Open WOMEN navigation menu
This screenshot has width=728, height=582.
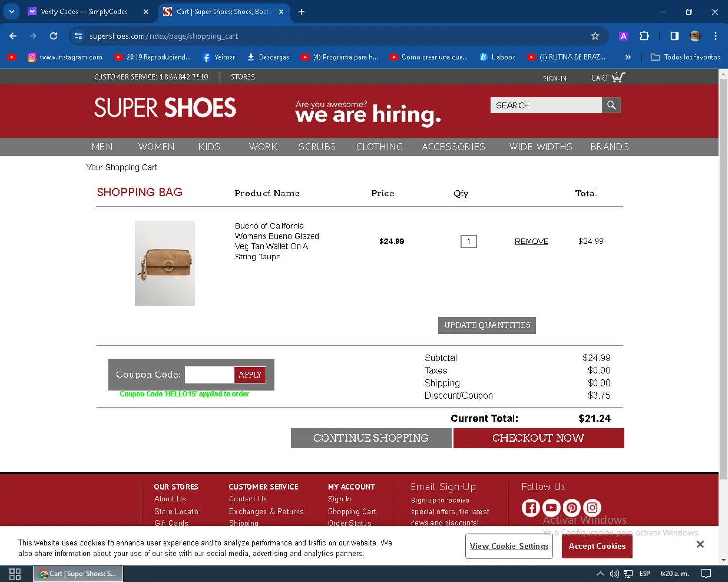pos(156,147)
